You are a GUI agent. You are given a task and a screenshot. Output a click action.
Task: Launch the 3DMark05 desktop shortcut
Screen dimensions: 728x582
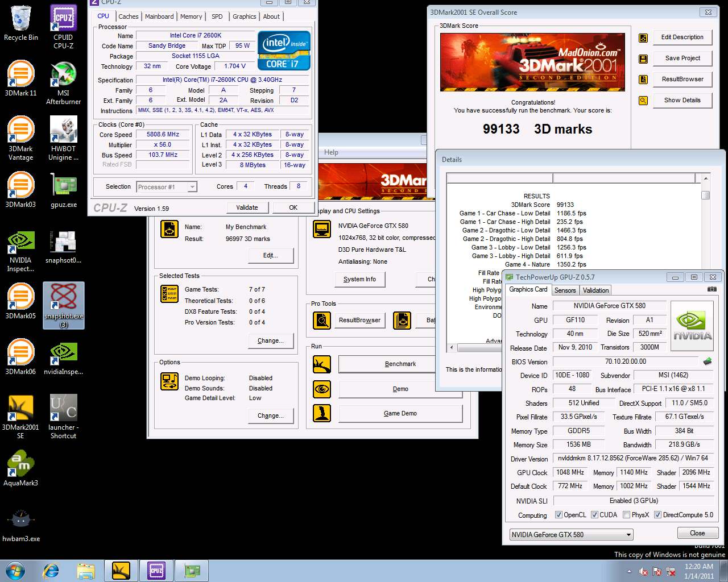pyautogui.click(x=21, y=301)
